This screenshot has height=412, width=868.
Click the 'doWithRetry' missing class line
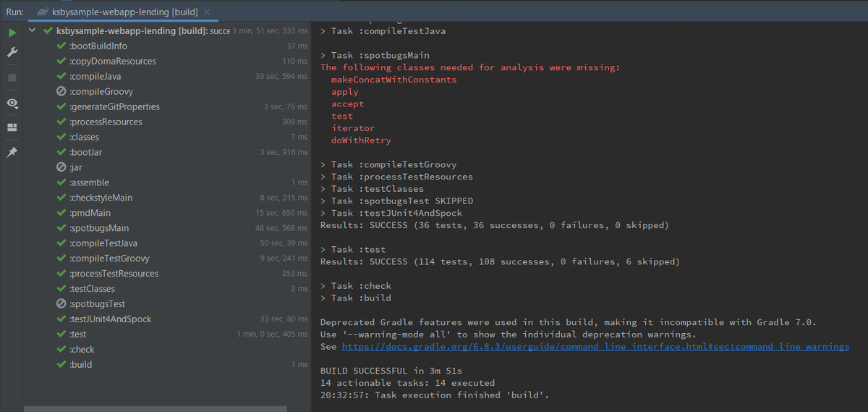(x=361, y=140)
